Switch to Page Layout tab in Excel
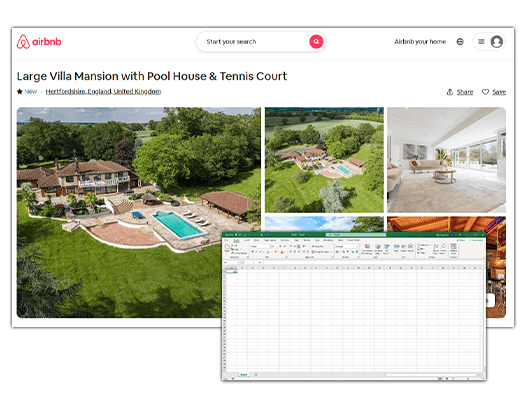This screenshot has height=395, width=528. click(270, 240)
